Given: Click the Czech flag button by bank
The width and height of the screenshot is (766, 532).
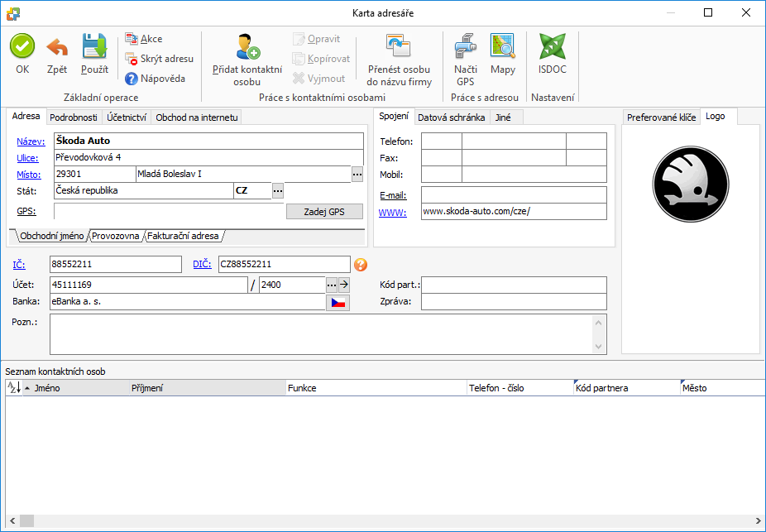Looking at the screenshot, I should tap(338, 303).
